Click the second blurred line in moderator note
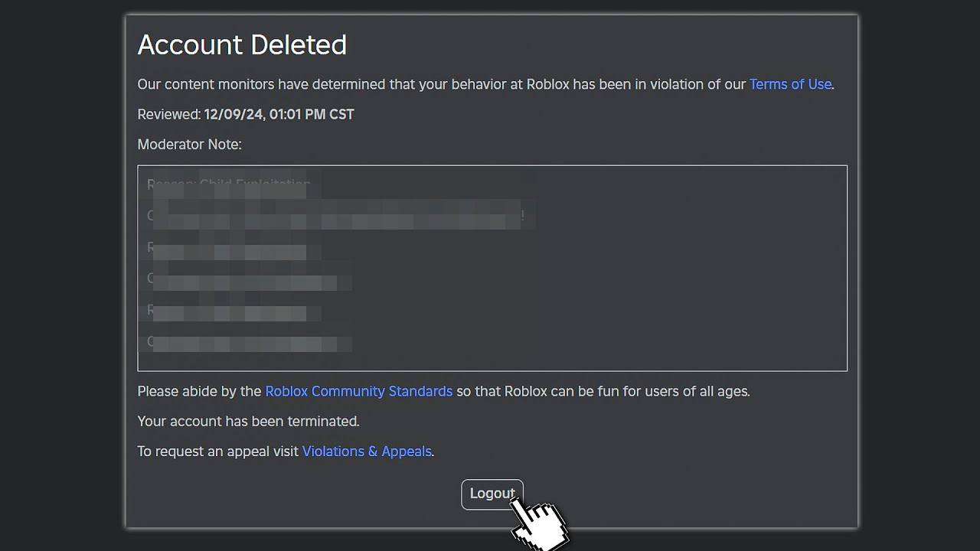The height and width of the screenshot is (551, 980). tap(337, 216)
